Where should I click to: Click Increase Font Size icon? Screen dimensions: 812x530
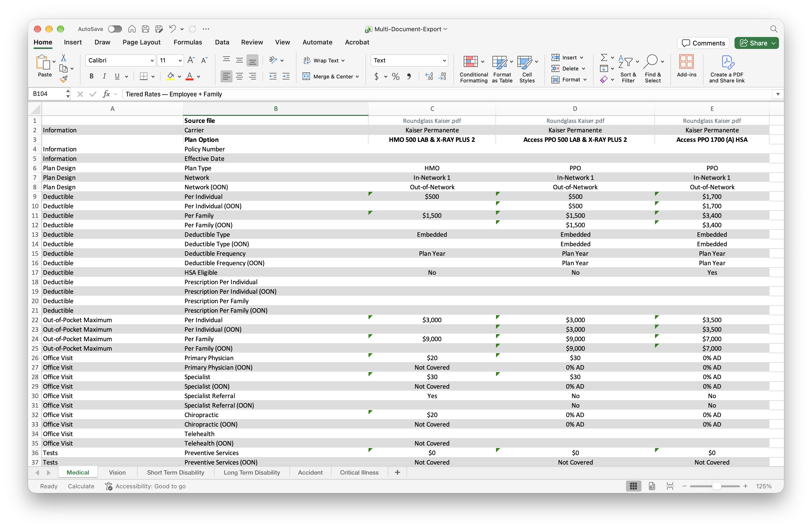coord(191,60)
